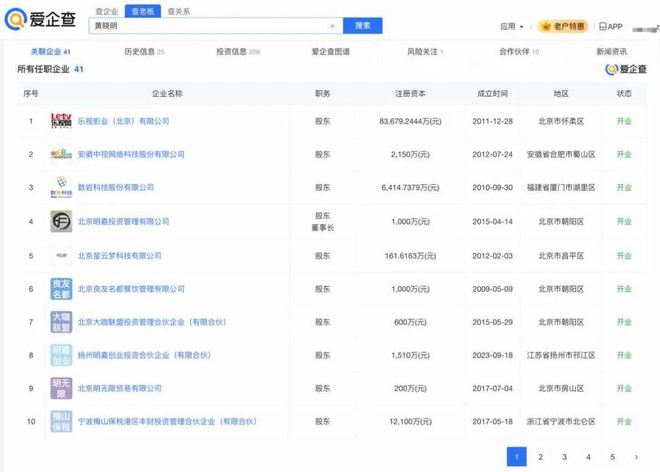Click the 董事长 role text in row 4
This screenshot has height=472, width=660.
click(x=322, y=228)
